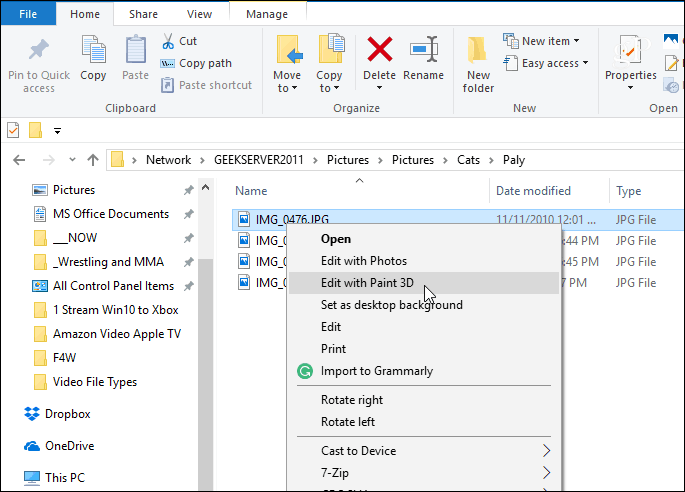
Task: Open the File tab
Action: click(x=28, y=14)
